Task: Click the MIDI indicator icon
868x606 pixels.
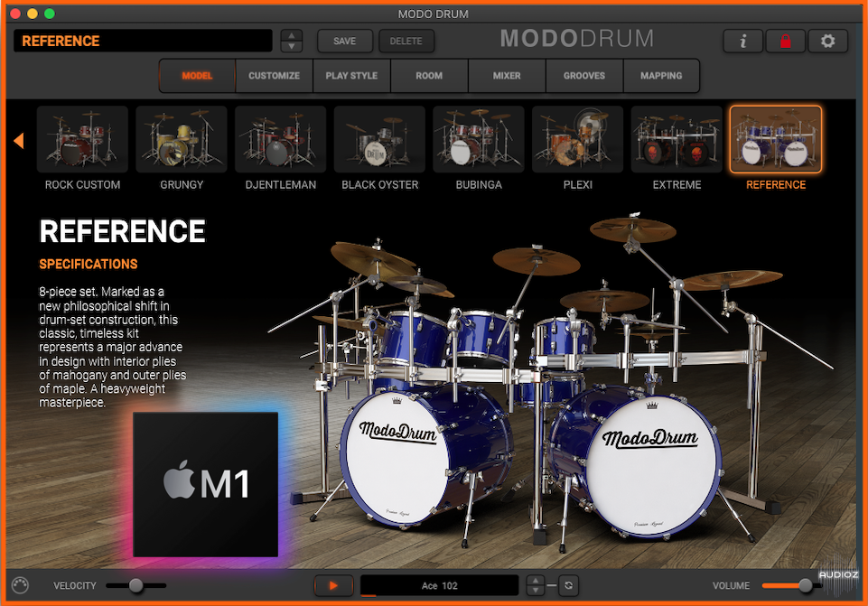Action: [x=20, y=585]
